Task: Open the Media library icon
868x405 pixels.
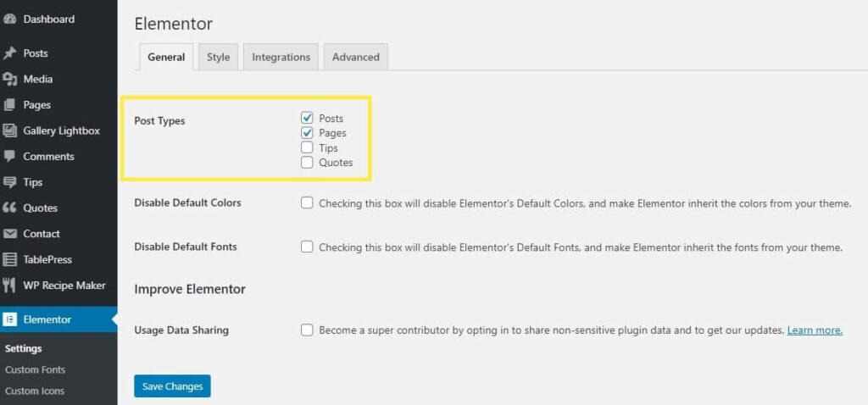Action: (x=9, y=79)
